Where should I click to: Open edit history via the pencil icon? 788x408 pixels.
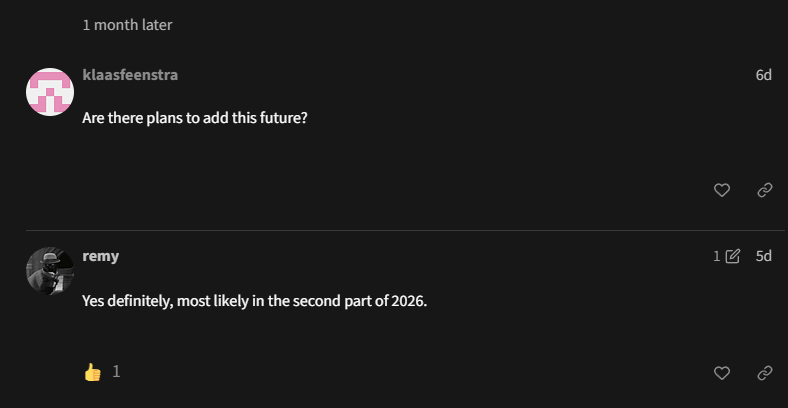click(733, 256)
